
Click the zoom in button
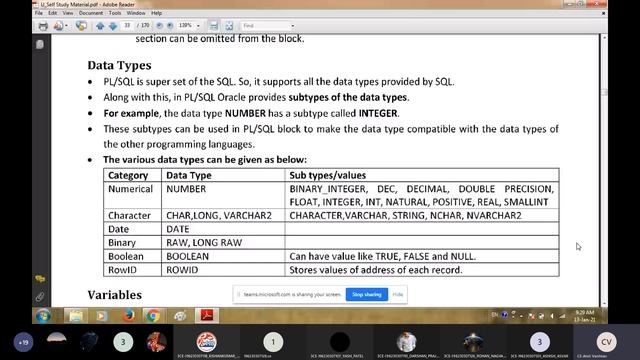coord(170,26)
